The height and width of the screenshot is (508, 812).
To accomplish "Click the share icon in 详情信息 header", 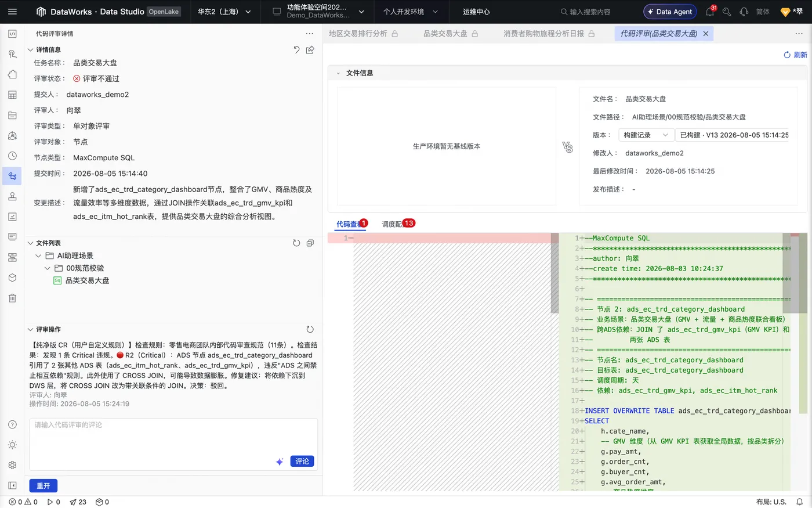I will coord(310,50).
